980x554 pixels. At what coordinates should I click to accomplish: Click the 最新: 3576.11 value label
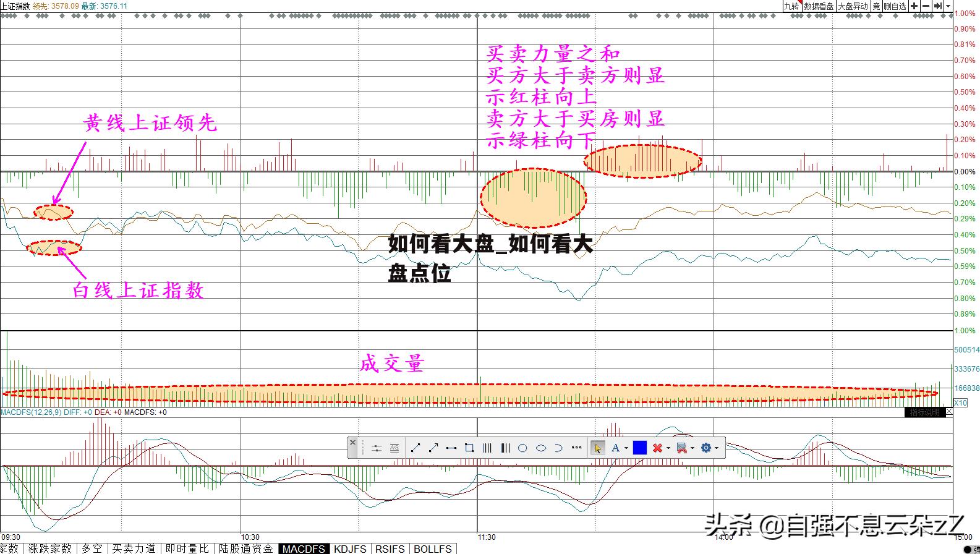coord(104,6)
